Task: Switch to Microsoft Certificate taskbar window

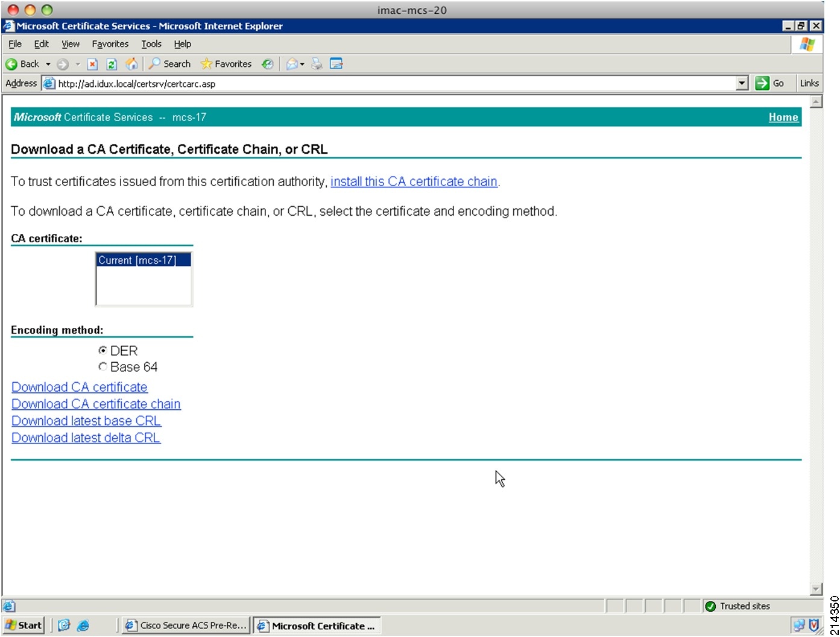Action: pos(317,626)
